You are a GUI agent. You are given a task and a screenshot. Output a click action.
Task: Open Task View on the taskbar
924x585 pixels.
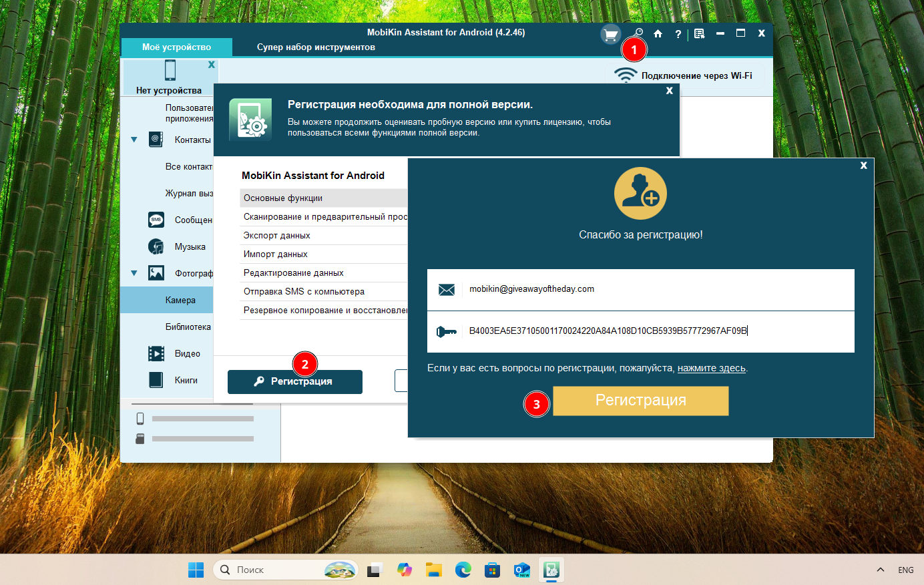[375, 570]
